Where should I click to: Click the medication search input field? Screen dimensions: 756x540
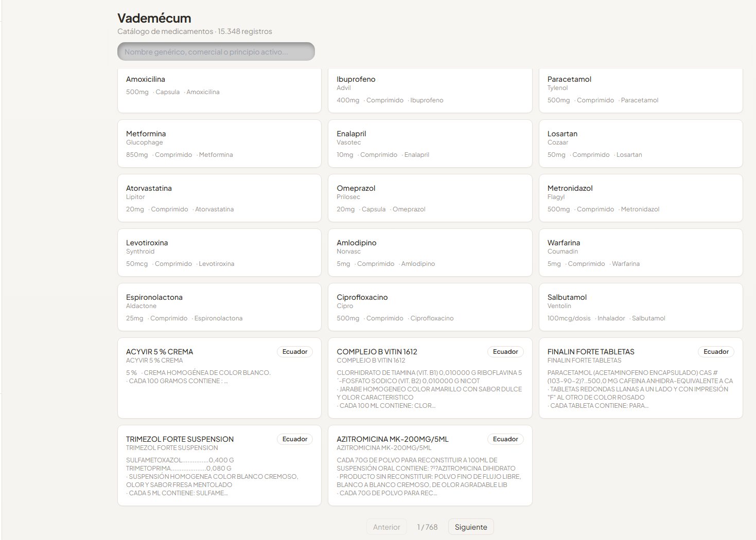pyautogui.click(x=216, y=51)
